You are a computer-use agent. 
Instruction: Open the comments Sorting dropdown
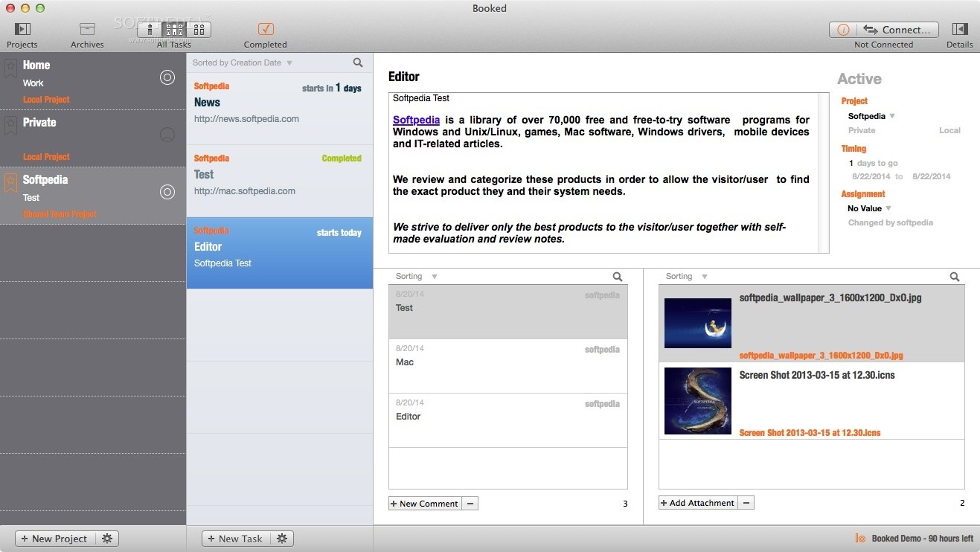(416, 276)
